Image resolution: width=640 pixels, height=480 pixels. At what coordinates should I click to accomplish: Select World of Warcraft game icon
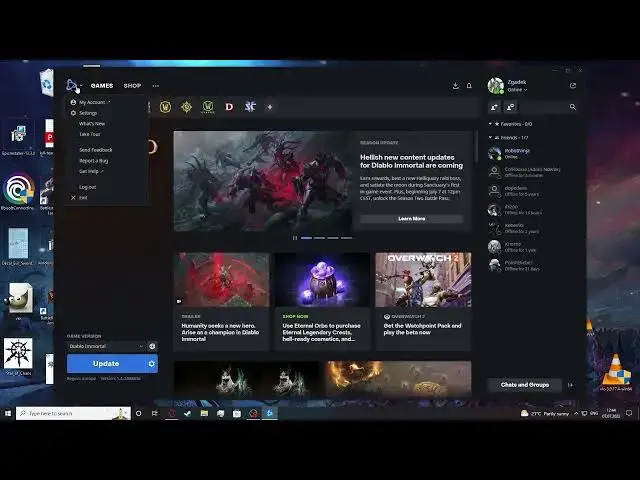click(165, 107)
